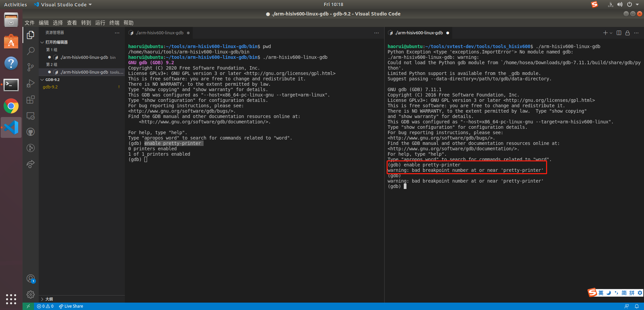644x310 pixels.
Task: Switch to the left ./arm-hisiv600-linux-gdb tab
Action: click(159, 33)
